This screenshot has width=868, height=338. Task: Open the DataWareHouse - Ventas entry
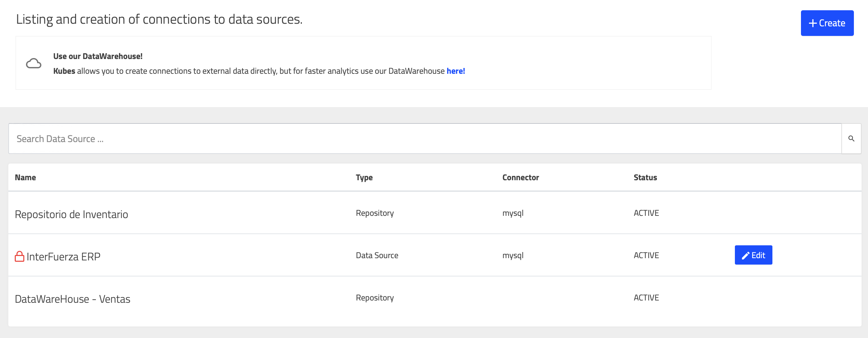[x=72, y=299]
